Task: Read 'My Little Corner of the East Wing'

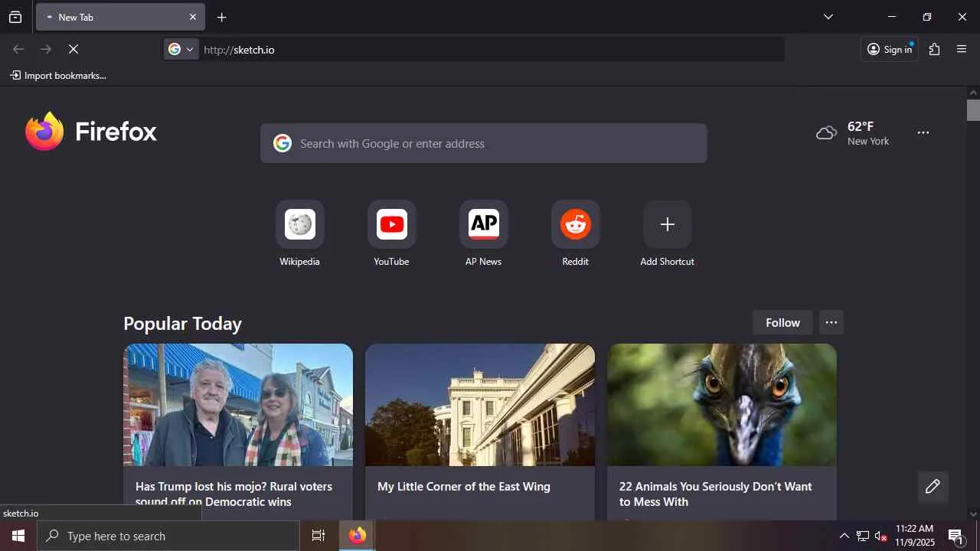Action: tap(464, 487)
